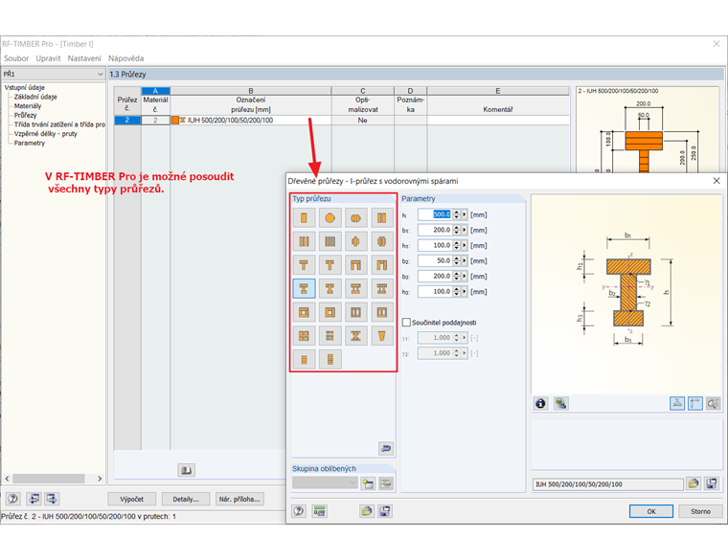Screen dimensions: 728x560
Task: Open the cross-section library book icon
Action: [x=186, y=470]
